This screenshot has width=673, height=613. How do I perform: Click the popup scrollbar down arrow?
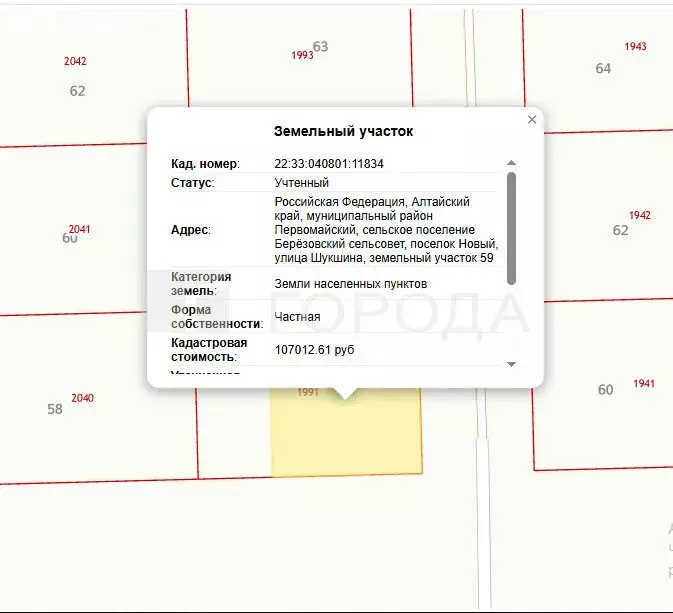(512, 364)
